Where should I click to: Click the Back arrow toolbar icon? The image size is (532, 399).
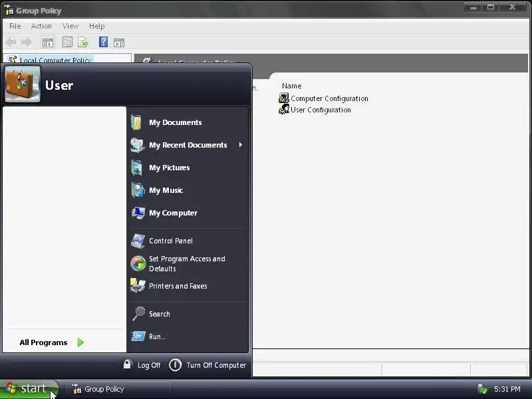click(x=11, y=43)
